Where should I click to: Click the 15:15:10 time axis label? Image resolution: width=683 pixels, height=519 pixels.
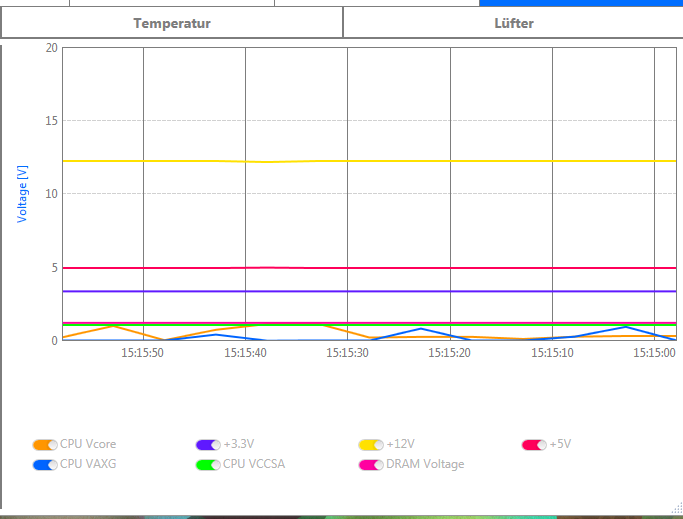coord(552,353)
